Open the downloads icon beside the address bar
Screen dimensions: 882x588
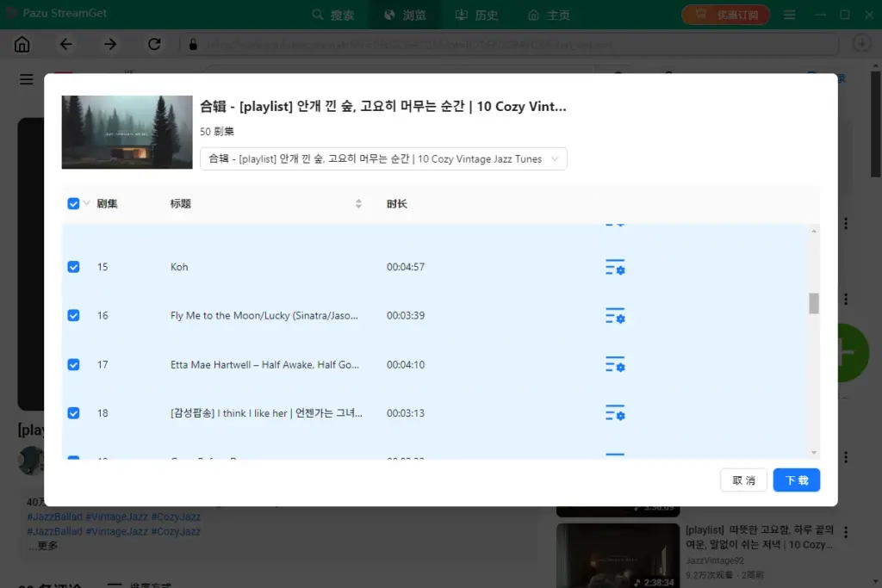tap(862, 44)
